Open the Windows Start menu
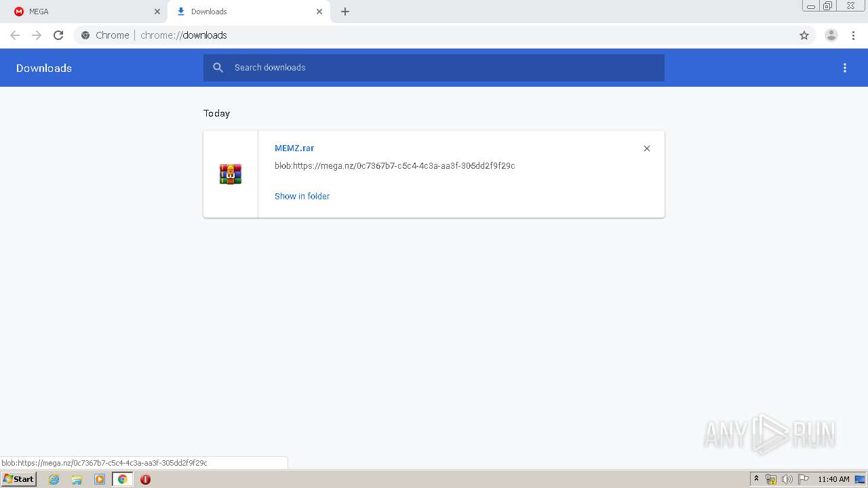Image resolution: width=868 pixels, height=488 pixels. tap(19, 479)
